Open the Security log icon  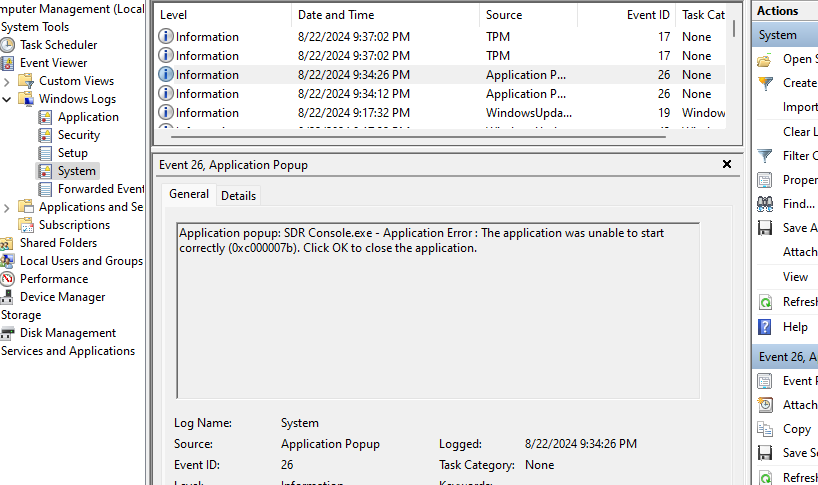click(45, 135)
